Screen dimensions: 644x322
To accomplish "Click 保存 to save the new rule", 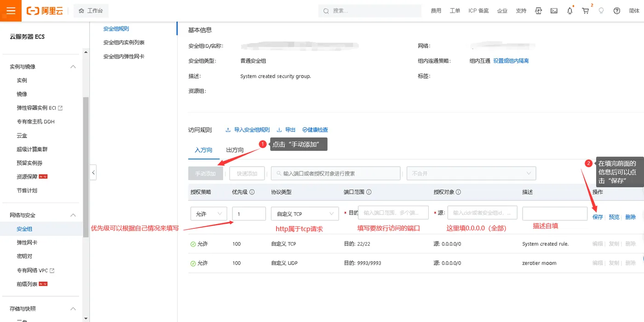I will [598, 217].
